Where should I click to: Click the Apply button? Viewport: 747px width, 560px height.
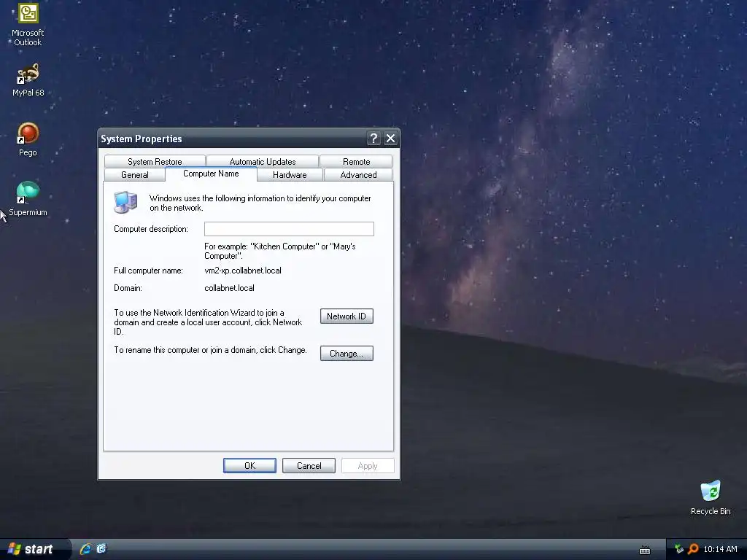pos(368,466)
